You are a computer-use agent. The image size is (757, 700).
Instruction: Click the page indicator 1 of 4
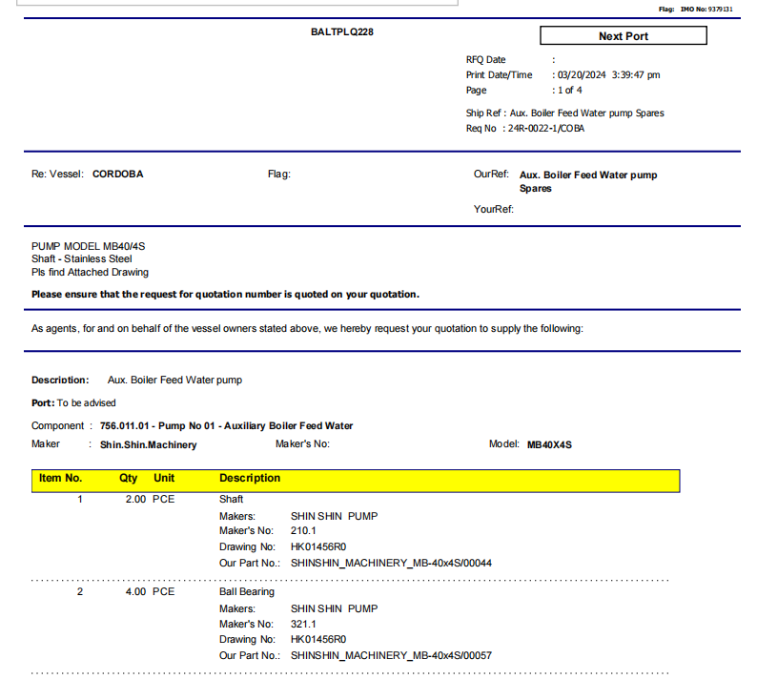[x=569, y=91]
